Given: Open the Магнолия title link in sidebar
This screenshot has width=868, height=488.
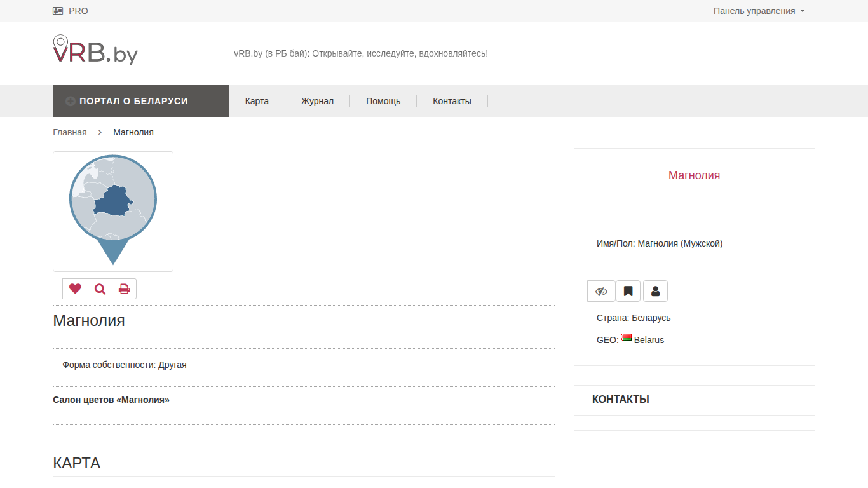Looking at the screenshot, I should coord(695,175).
